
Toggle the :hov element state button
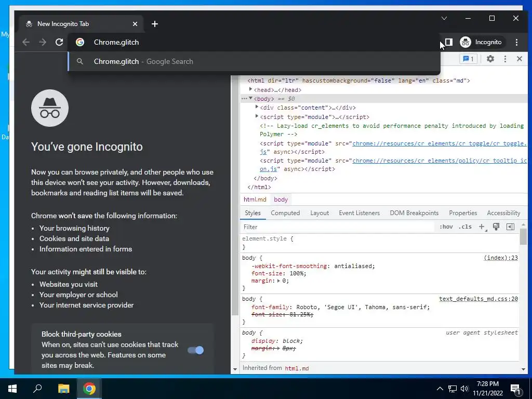(x=446, y=227)
